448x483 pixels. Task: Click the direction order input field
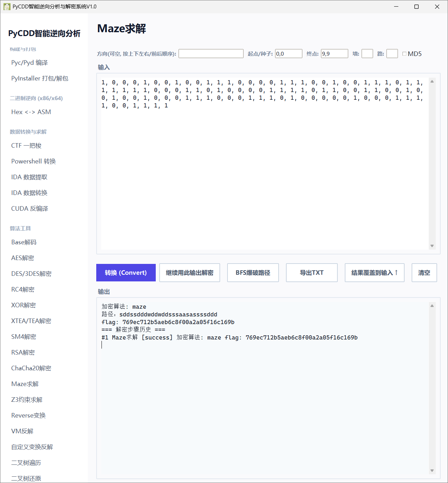click(211, 54)
